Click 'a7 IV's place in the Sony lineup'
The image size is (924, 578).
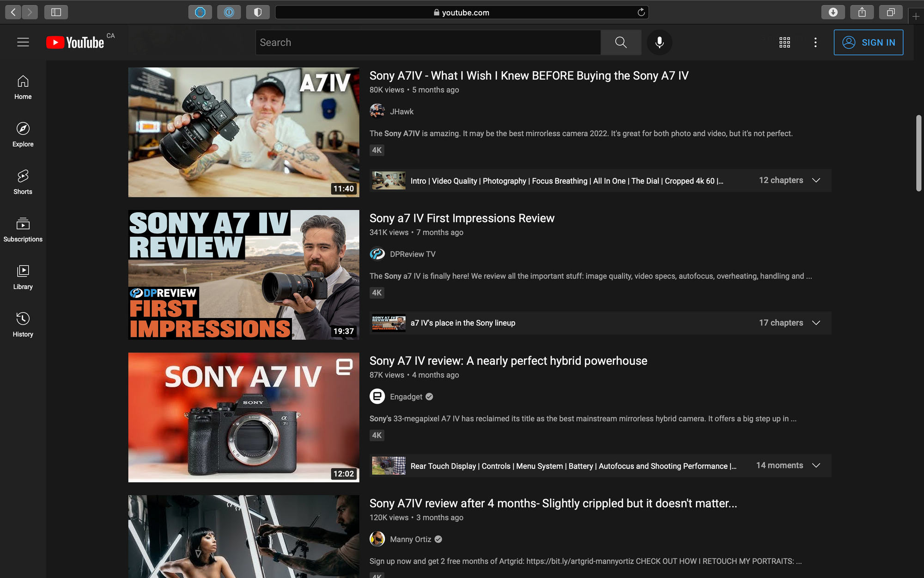pos(462,323)
